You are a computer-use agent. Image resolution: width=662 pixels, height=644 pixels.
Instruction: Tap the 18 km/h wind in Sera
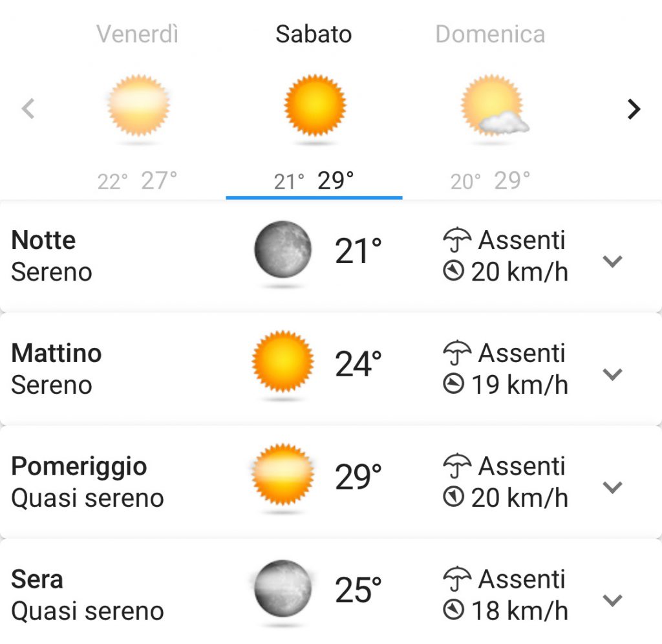519,610
